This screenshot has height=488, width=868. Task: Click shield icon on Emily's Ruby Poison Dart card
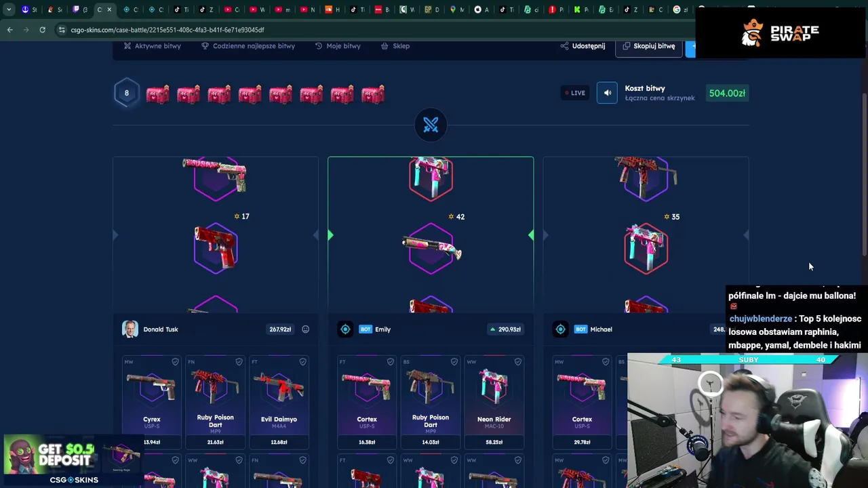[454, 362]
